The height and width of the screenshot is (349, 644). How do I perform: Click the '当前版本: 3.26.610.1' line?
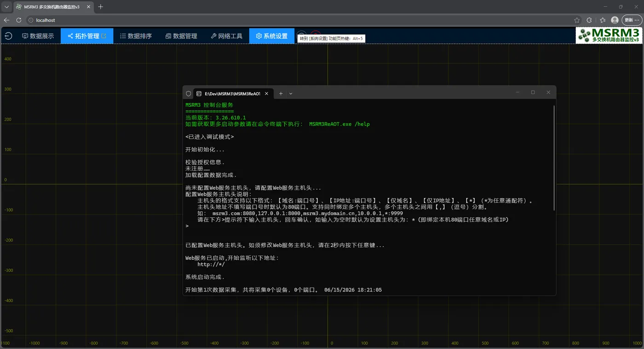coord(216,118)
